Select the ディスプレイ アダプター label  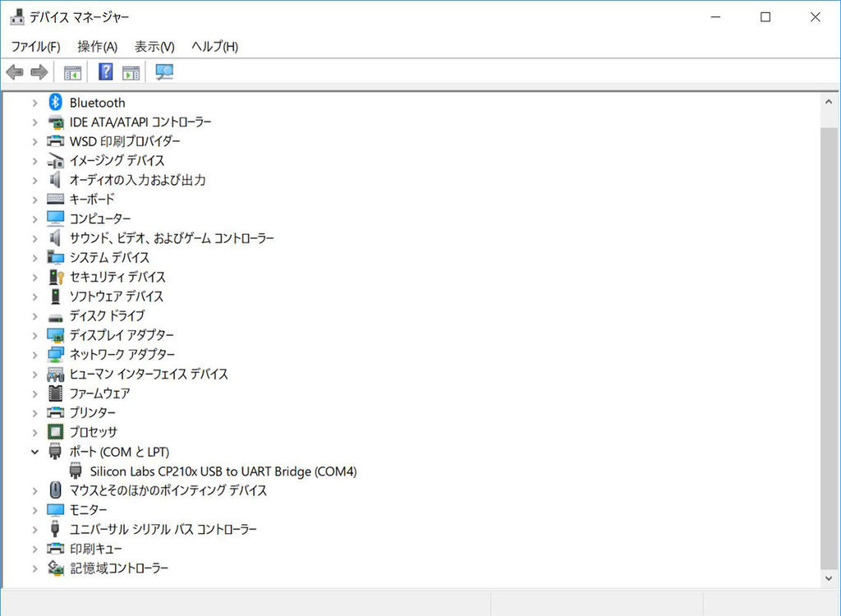point(122,335)
